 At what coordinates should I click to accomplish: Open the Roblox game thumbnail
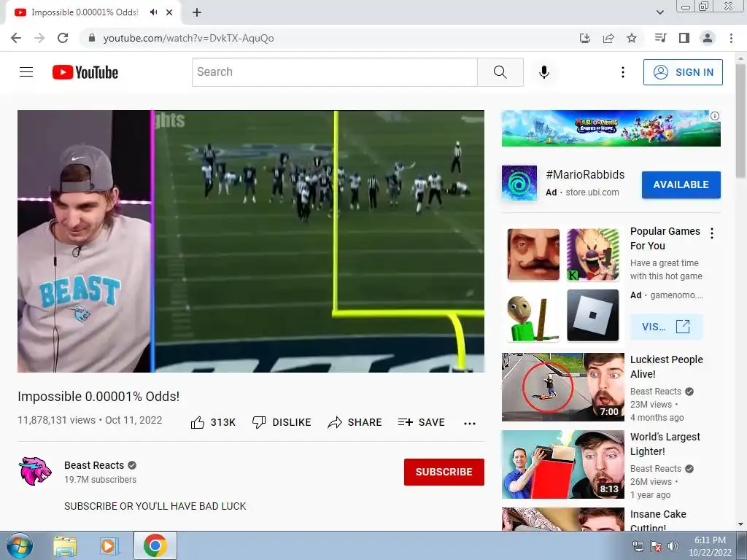tap(593, 315)
